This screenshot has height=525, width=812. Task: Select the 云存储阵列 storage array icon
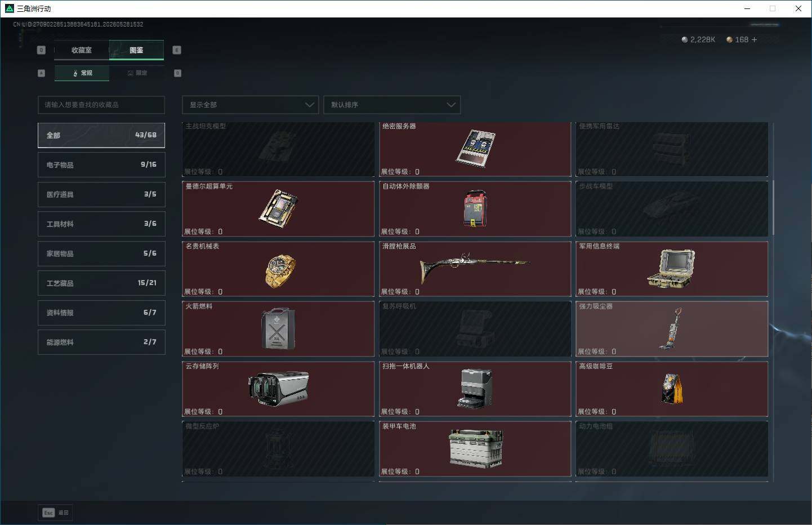(279, 388)
